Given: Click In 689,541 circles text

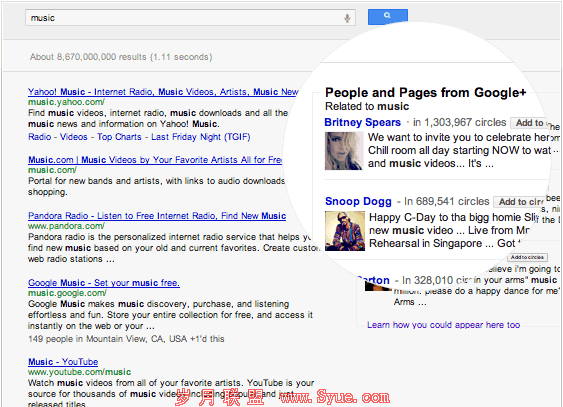Looking at the screenshot, I should 446,201.
